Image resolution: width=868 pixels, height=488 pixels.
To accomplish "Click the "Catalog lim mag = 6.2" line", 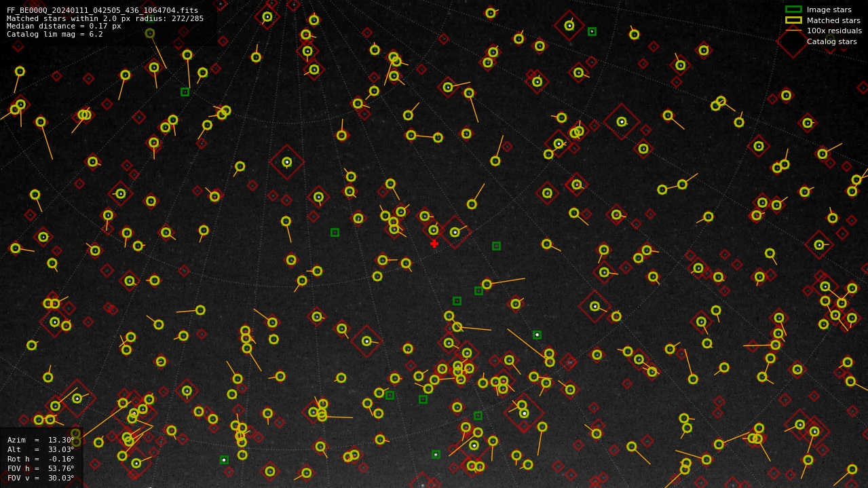I will (55, 35).
